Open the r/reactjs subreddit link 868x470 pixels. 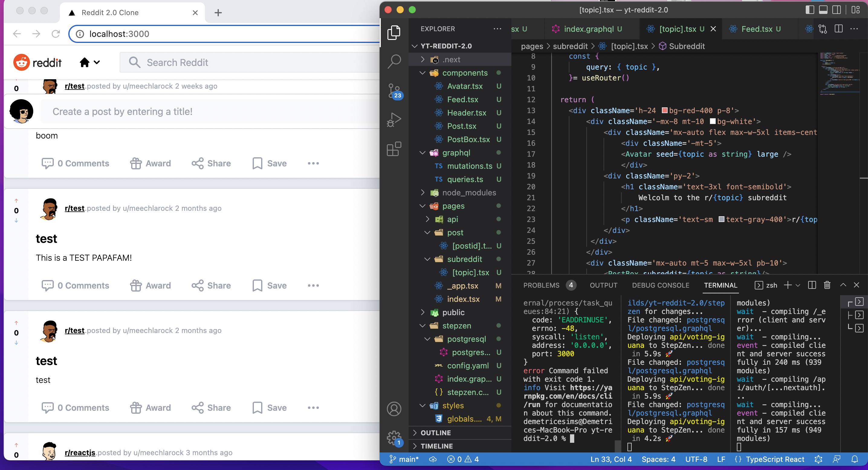coord(80,452)
